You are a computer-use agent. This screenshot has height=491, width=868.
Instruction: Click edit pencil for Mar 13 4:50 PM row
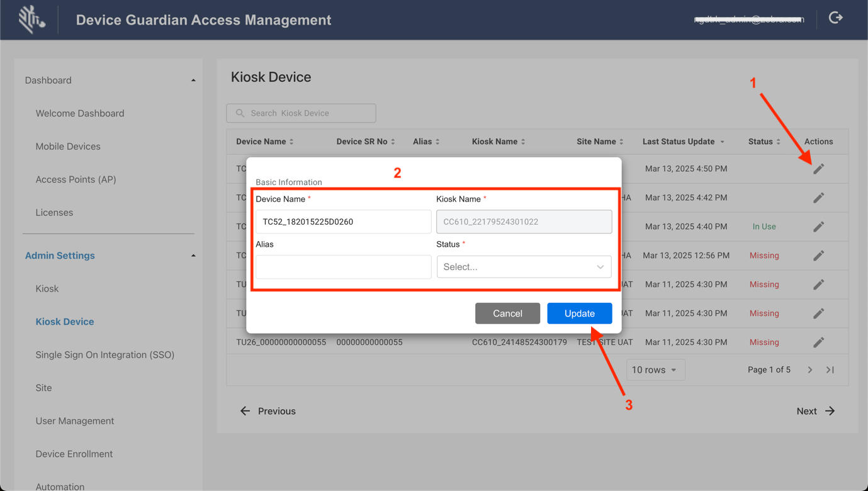click(818, 169)
